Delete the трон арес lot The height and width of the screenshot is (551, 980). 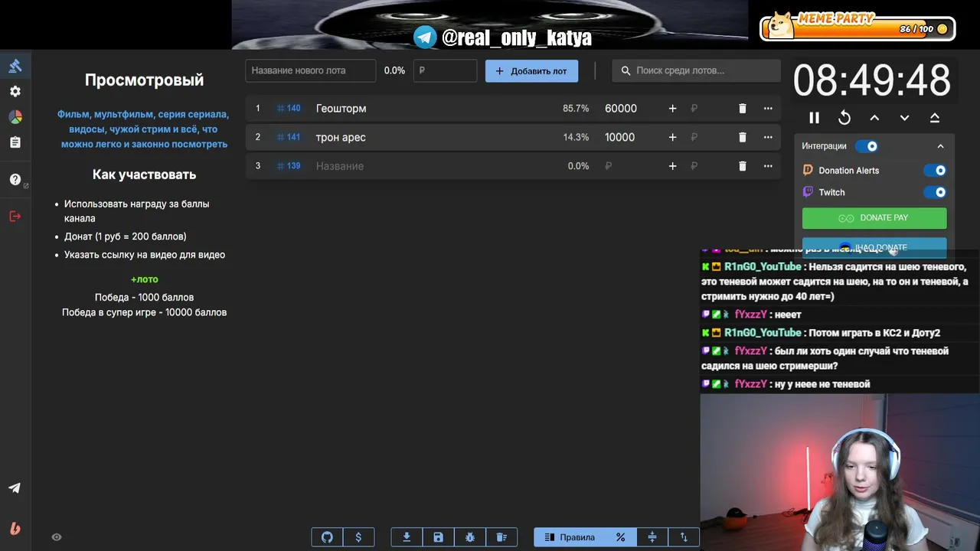point(742,138)
